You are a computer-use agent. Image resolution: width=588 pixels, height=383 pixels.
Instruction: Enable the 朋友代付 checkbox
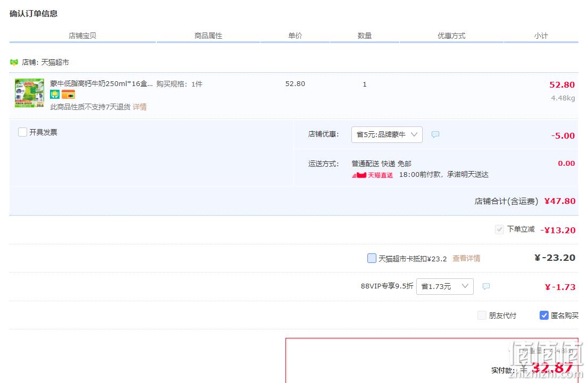(482, 315)
